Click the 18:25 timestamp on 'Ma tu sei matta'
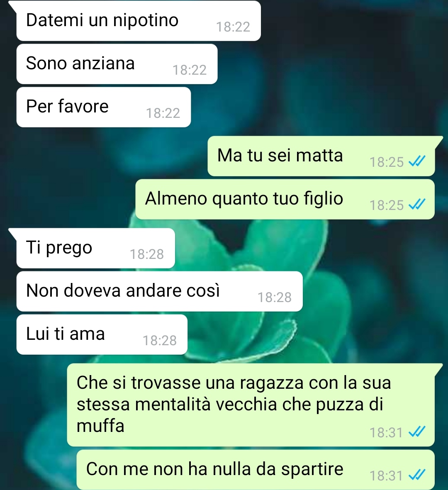Viewport: 448px width, 490px height. pyautogui.click(x=387, y=162)
